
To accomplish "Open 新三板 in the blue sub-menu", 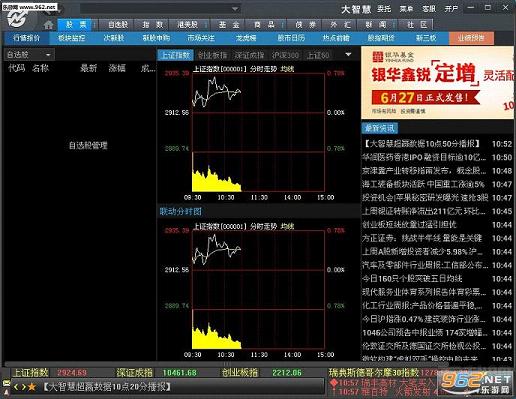I will (426, 38).
